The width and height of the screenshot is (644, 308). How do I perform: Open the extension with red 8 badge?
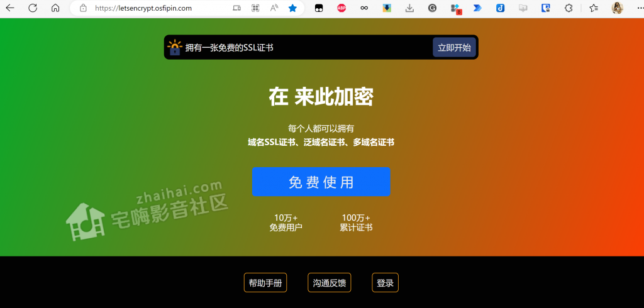(455, 9)
